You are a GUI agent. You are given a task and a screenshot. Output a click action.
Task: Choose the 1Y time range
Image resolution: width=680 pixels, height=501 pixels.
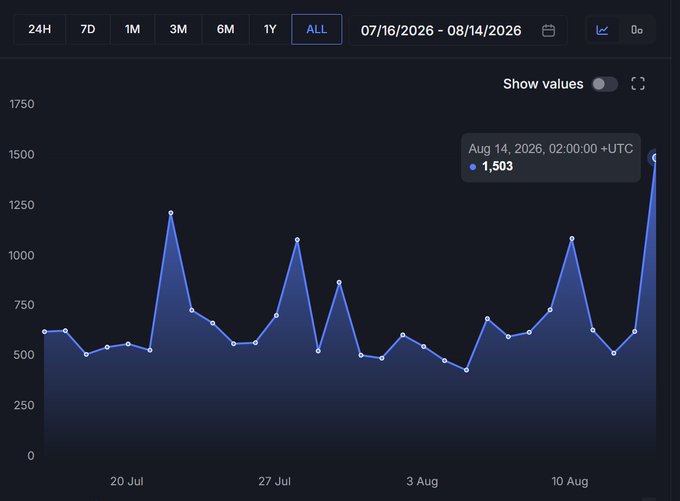[x=270, y=29]
